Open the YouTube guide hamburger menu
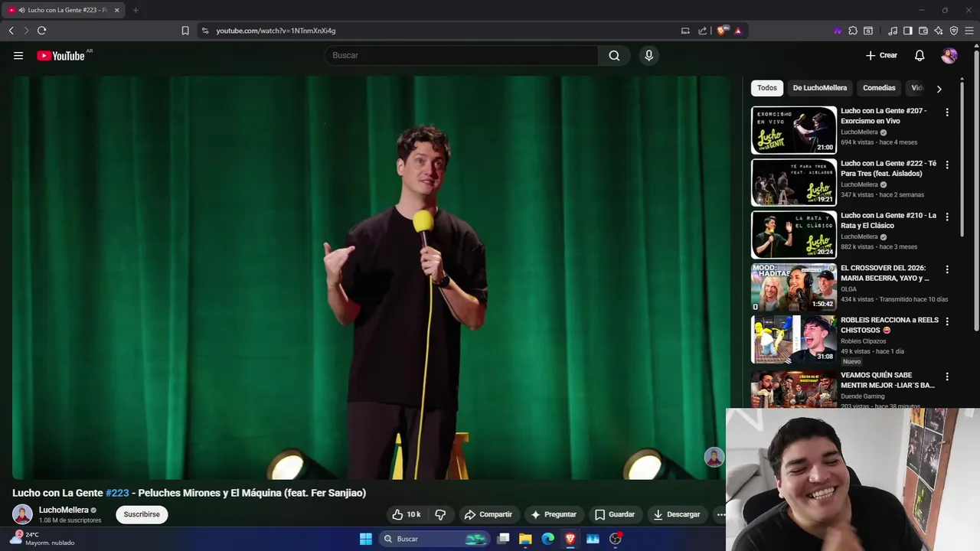 [x=18, y=55]
